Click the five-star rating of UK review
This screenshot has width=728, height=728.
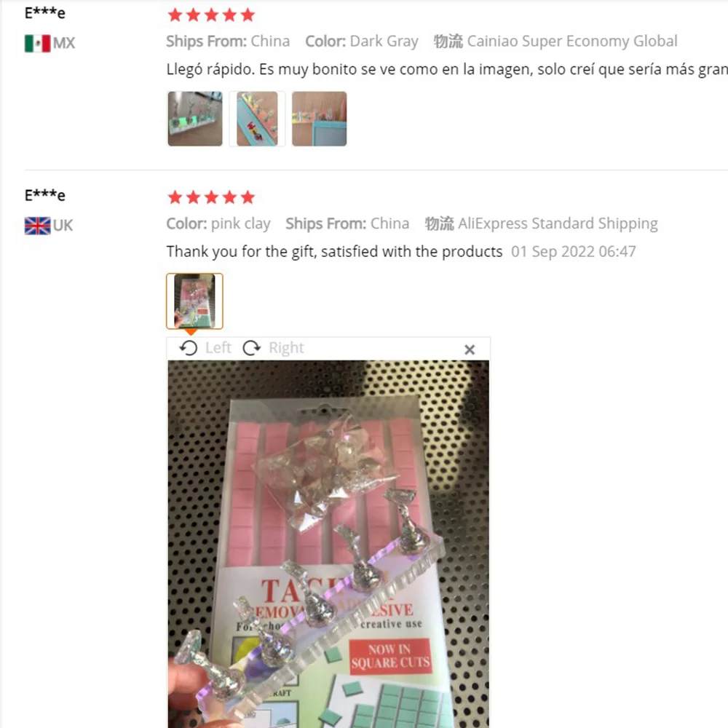211,197
